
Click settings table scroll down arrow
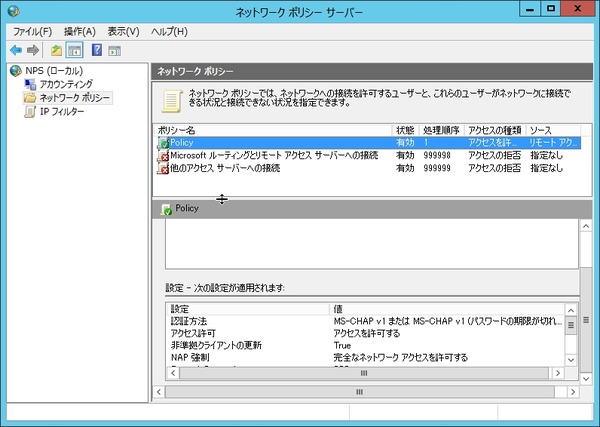(x=571, y=360)
